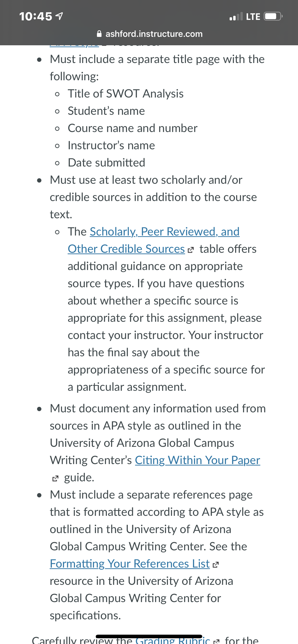298x644 pixels.
Task: Tap the lock icon beside the URL
Action: click(99, 34)
